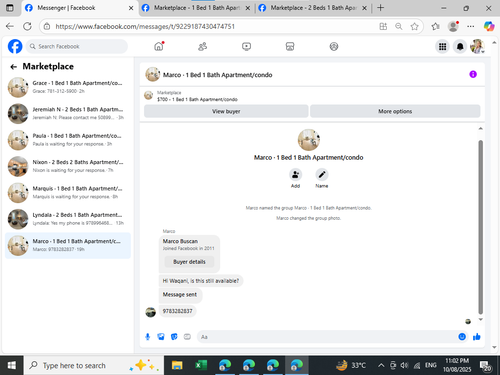Click the View buyer button

pyautogui.click(x=226, y=111)
